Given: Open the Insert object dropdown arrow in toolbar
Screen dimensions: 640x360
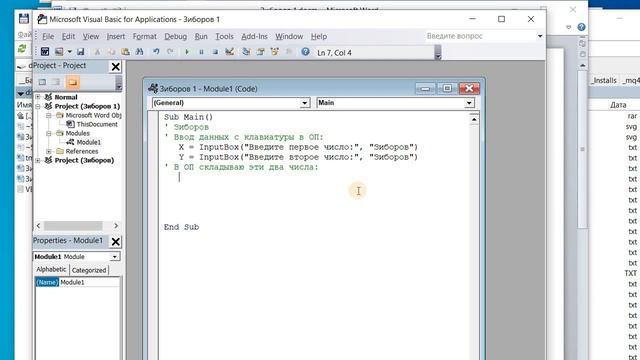Looking at the screenshot, I should coord(70,52).
